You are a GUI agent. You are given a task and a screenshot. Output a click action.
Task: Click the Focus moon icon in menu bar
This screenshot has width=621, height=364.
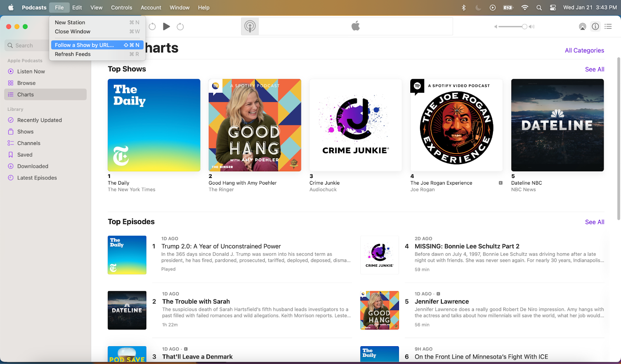478,7
